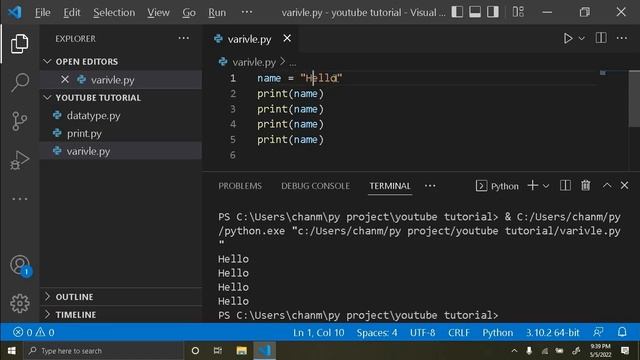The width and height of the screenshot is (640, 360).
Task: Customize layout button in title bar
Action: (518, 12)
